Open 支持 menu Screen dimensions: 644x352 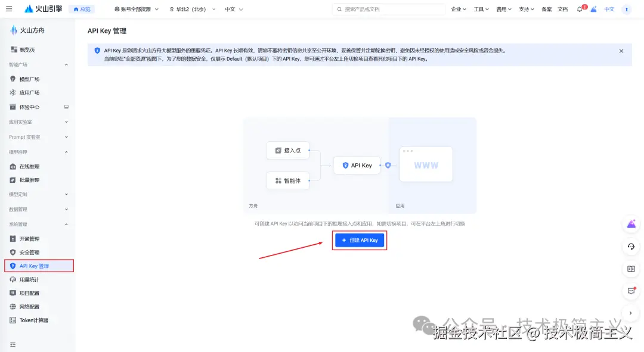coord(526,9)
